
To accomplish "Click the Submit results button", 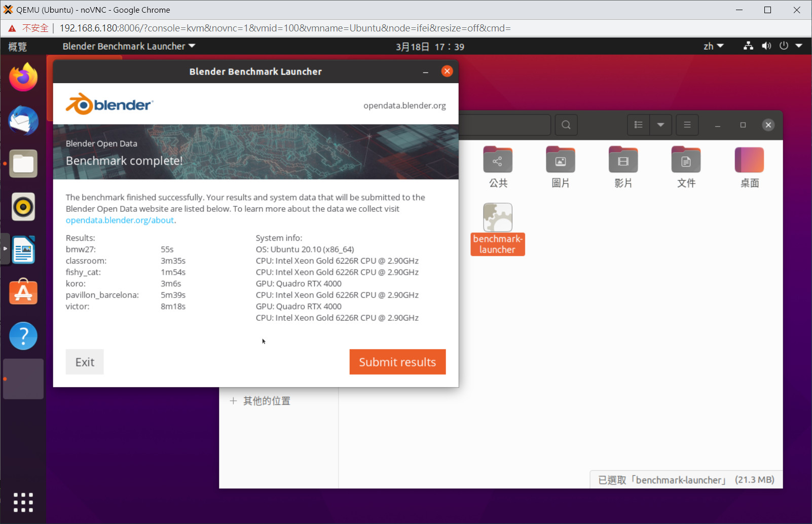I will 397,362.
